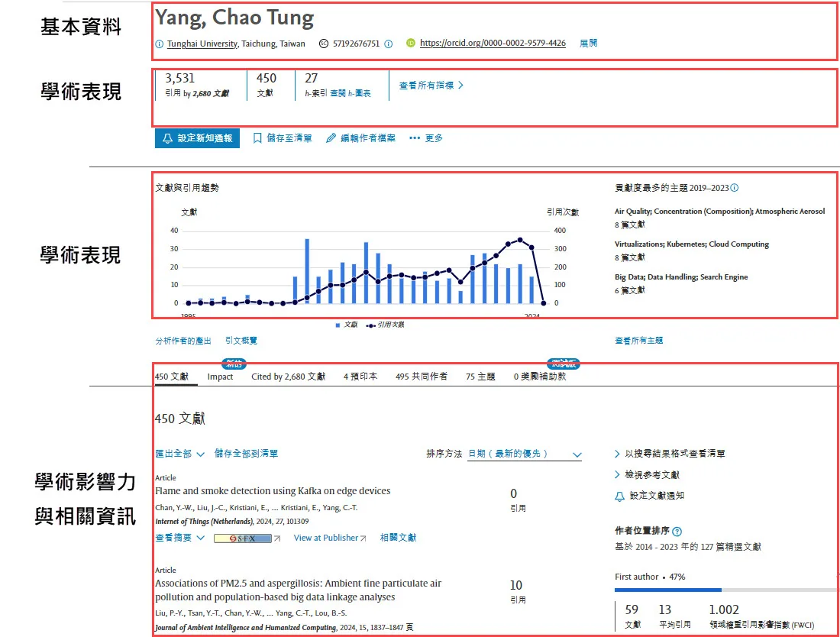This screenshot has width=840, height=637.
Task: Click the 引用次數 legend item under chart
Action: 385,325
